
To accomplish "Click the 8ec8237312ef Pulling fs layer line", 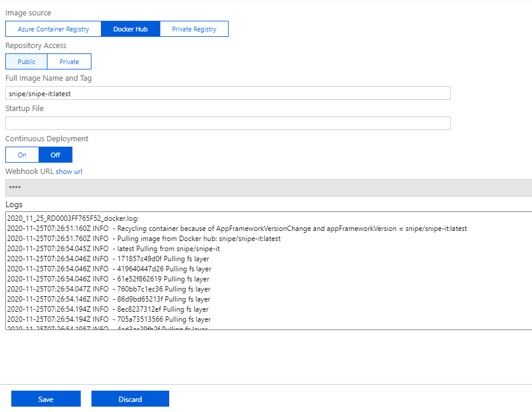I will [108, 309].
